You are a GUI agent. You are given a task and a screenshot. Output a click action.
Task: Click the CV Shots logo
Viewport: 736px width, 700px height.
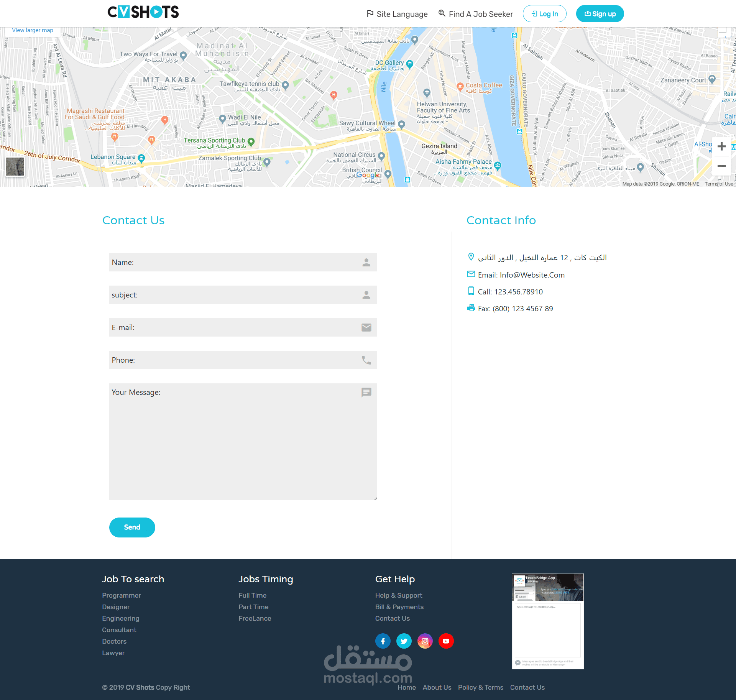143,12
